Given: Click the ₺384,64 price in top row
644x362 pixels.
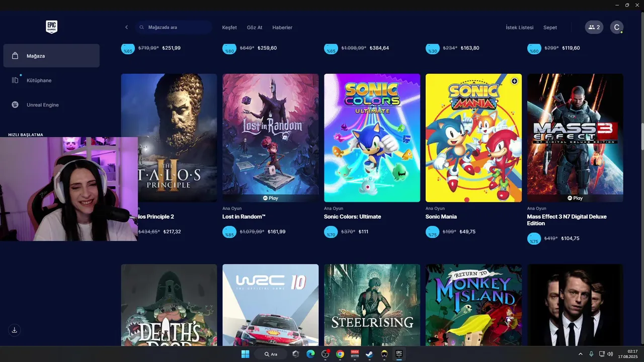Looking at the screenshot, I should tap(379, 48).
